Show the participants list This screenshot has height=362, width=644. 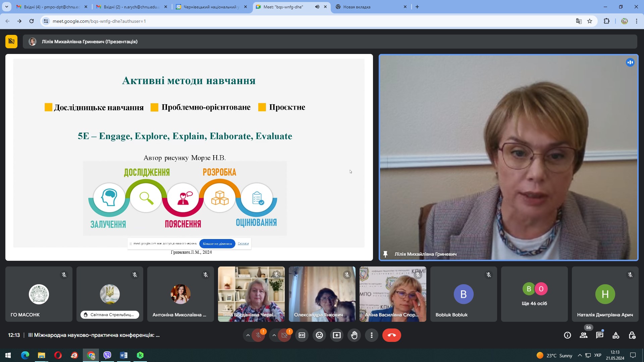tap(584, 335)
